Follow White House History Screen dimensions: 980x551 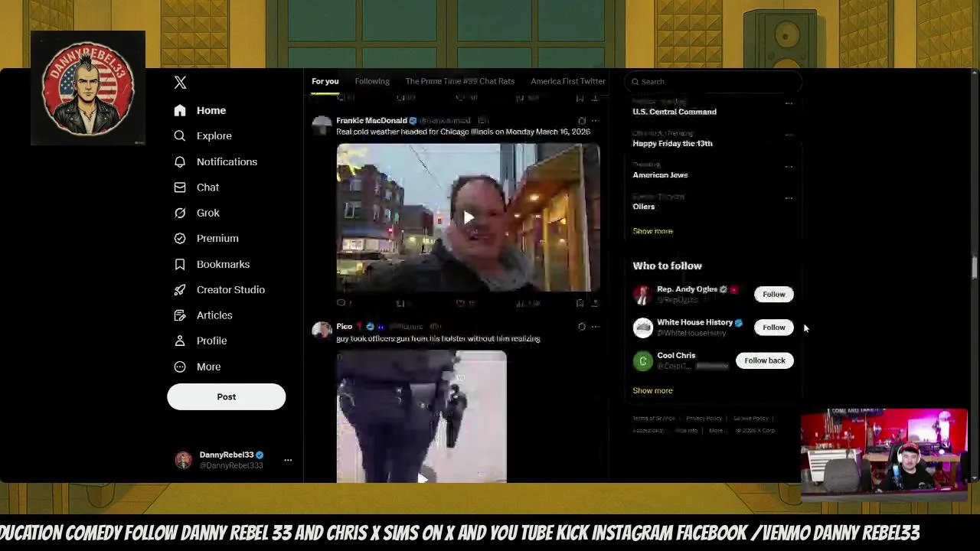click(773, 328)
